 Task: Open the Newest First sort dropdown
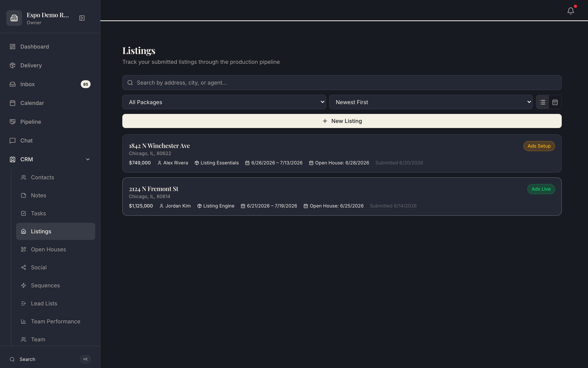pyautogui.click(x=431, y=102)
